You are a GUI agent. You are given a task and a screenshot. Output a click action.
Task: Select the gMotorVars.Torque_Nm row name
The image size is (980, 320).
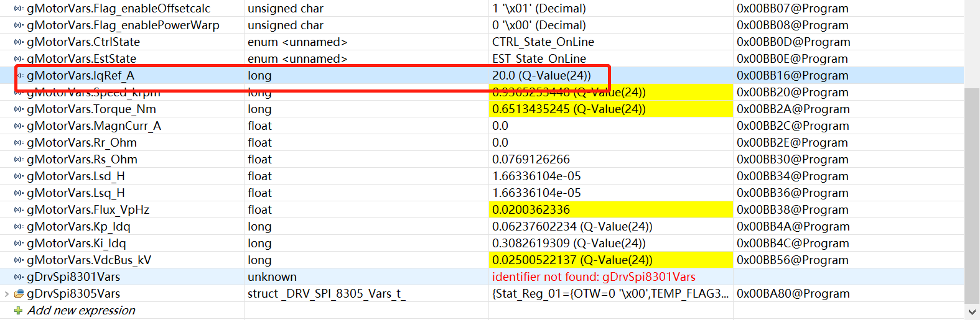[91, 109]
